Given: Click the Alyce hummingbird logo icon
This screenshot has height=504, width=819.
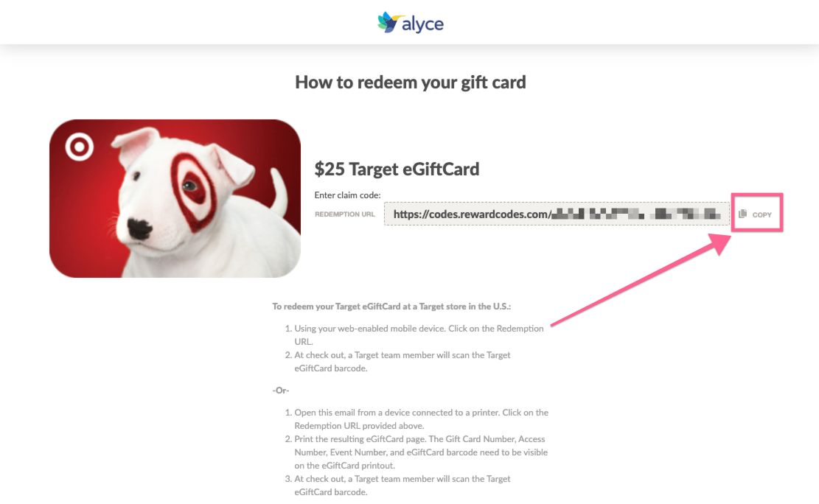Looking at the screenshot, I should 390,22.
